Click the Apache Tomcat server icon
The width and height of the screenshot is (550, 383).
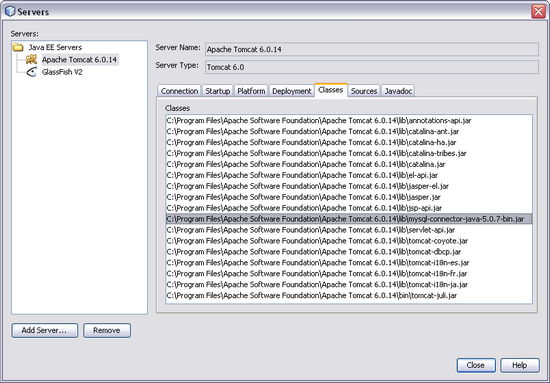click(x=31, y=60)
